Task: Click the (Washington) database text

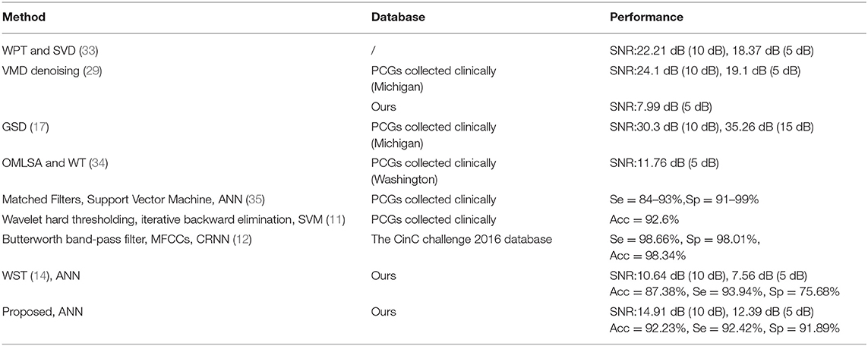Action: [399, 175]
